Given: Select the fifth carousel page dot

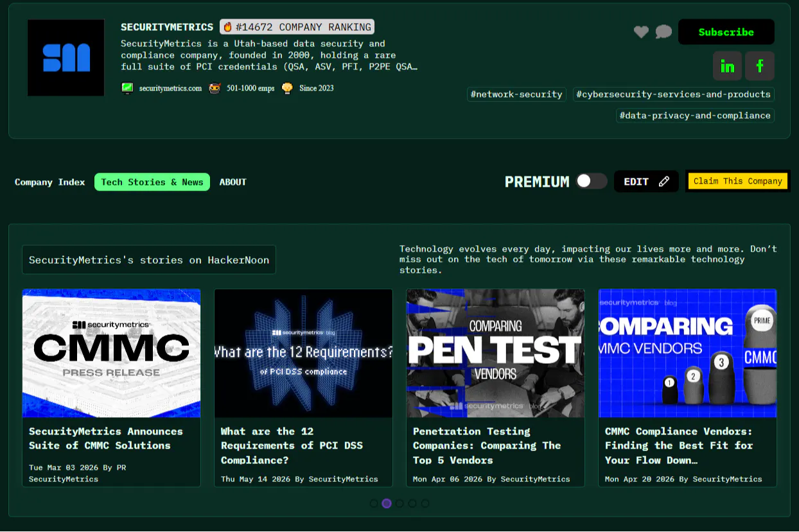Looking at the screenshot, I should tap(425, 503).
